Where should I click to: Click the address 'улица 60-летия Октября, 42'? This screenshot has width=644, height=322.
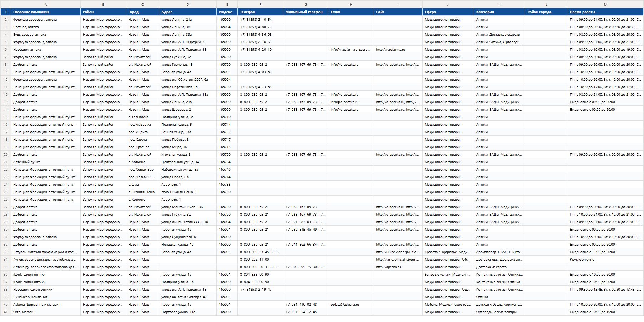[x=188, y=297]
